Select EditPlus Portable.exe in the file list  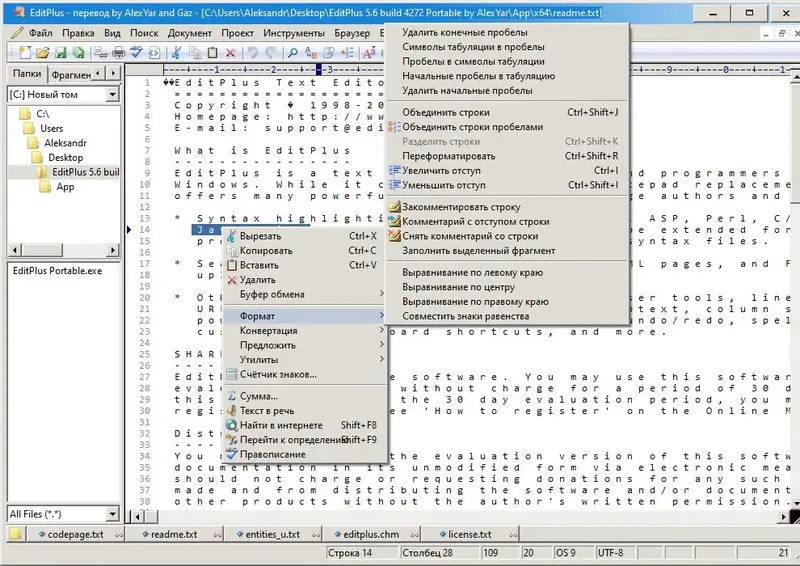(57, 270)
